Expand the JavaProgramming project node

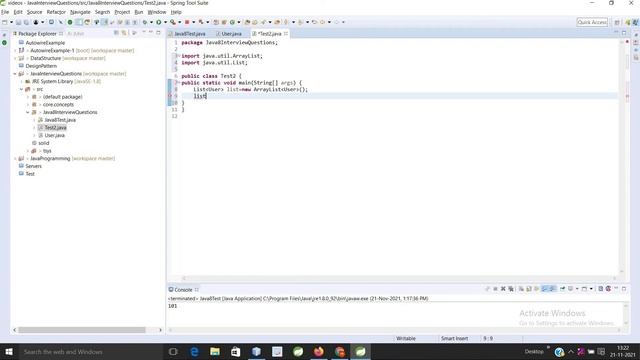15,158
